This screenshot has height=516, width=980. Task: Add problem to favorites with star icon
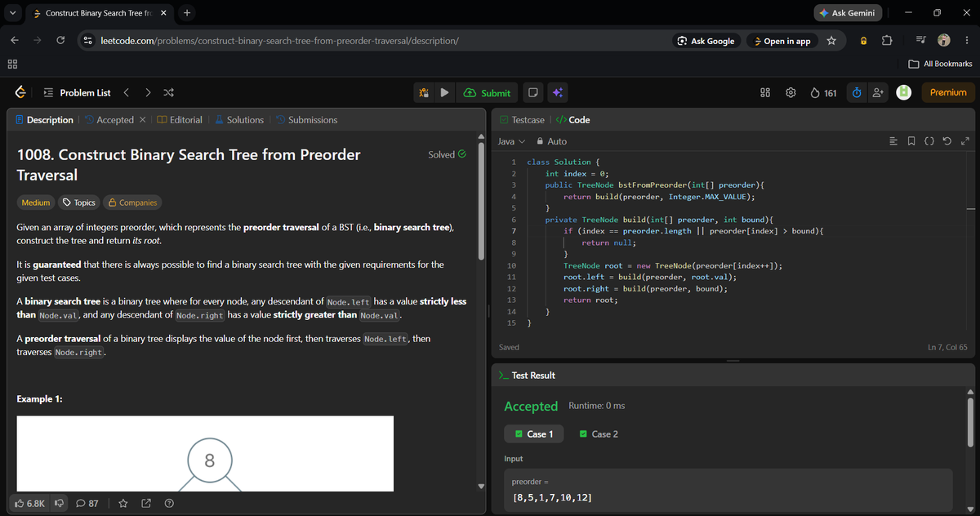(124, 503)
